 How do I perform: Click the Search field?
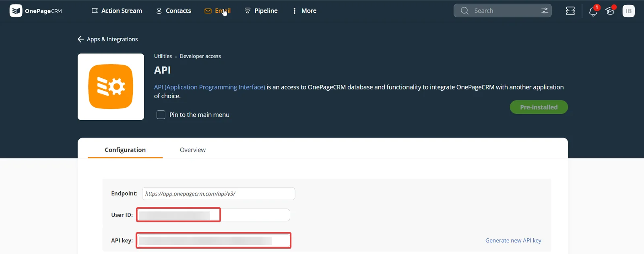pos(502,11)
